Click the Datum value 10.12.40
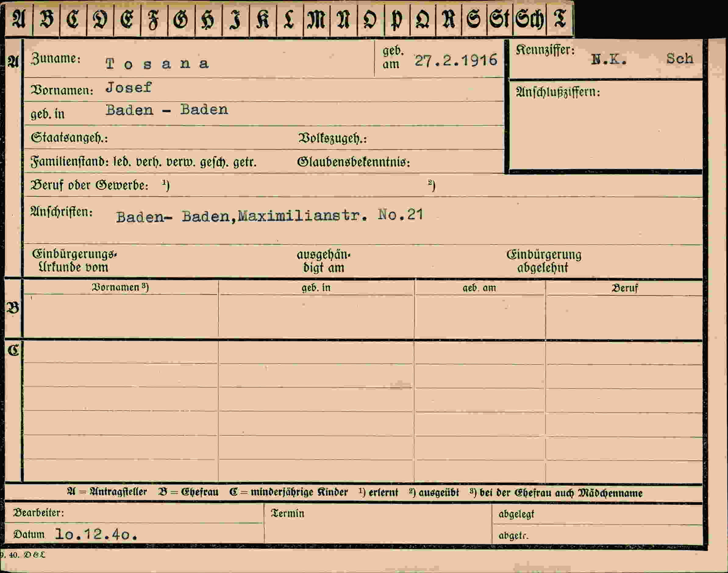 coord(96,534)
